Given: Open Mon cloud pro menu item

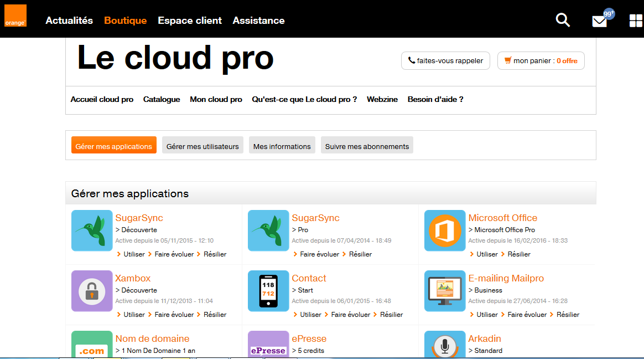Looking at the screenshot, I should pos(216,100).
